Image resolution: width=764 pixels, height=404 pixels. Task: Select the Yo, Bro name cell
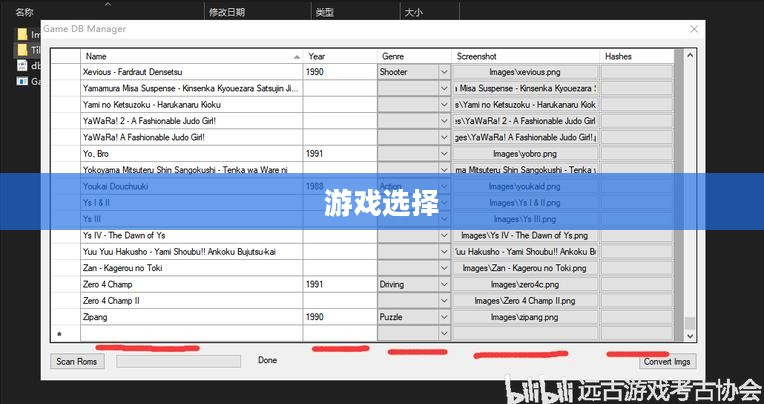(191, 154)
